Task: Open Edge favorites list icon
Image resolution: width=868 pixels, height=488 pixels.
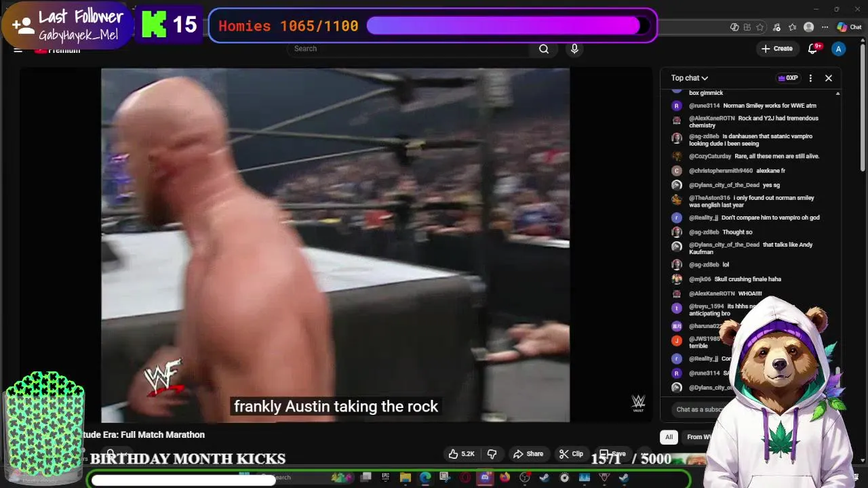Action: coord(792,27)
